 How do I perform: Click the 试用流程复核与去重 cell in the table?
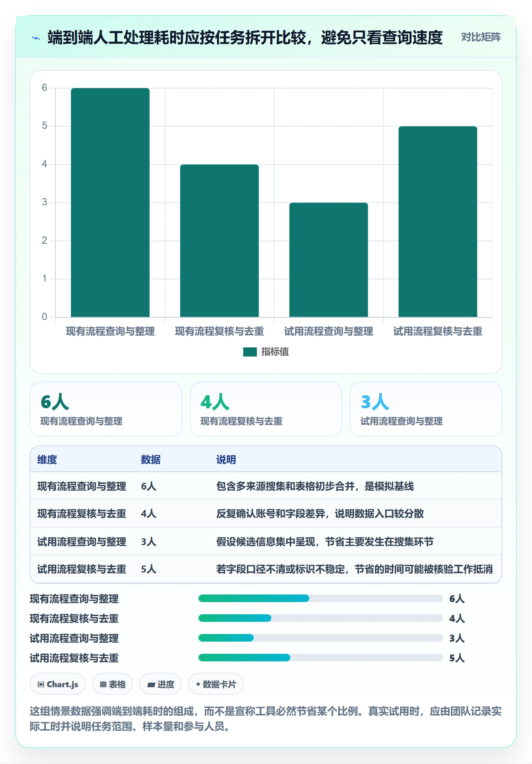[x=82, y=569]
